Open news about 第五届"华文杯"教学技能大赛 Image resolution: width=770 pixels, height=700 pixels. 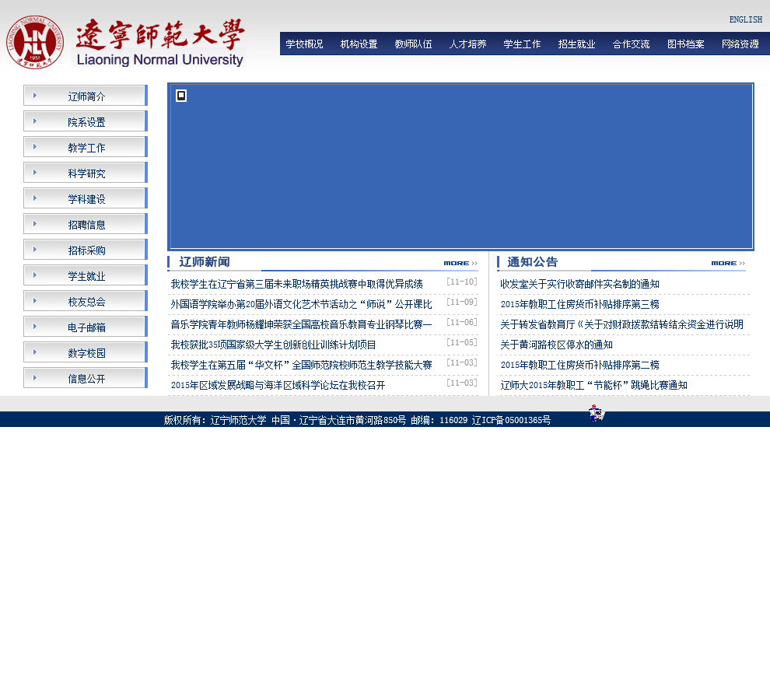point(302,365)
